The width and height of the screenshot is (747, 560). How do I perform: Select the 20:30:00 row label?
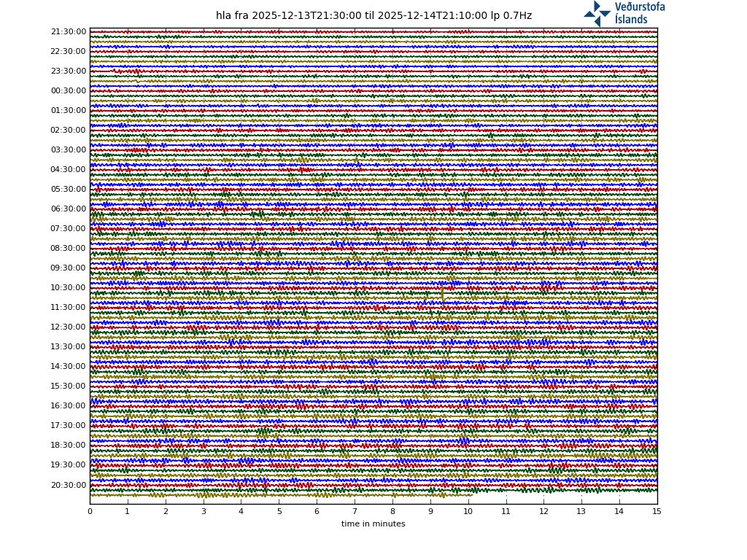(69, 486)
